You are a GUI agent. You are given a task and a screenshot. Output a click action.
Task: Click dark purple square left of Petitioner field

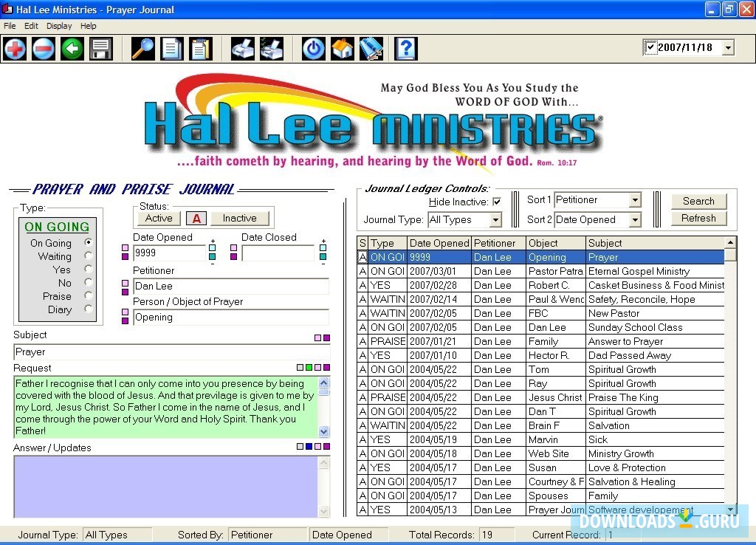[126, 292]
